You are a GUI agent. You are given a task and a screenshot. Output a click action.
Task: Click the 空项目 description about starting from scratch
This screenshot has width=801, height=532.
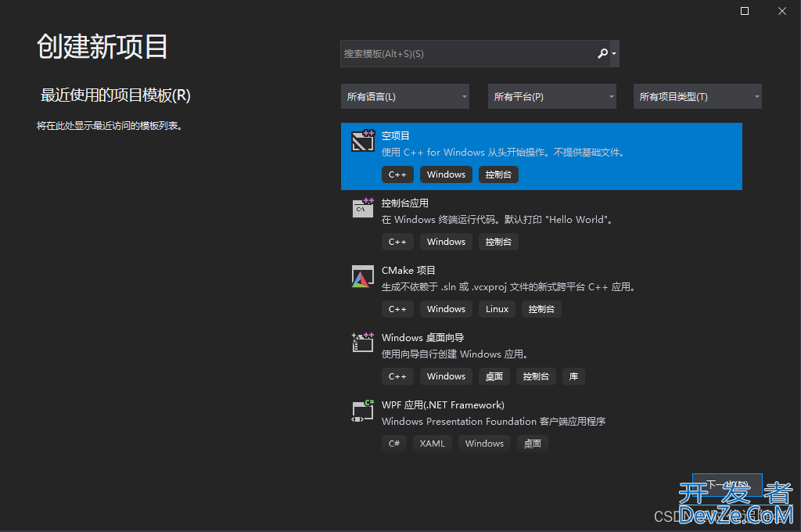click(504, 153)
